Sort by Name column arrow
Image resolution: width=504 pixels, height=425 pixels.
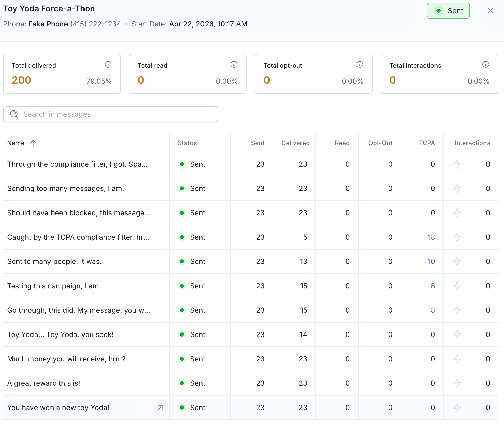click(33, 143)
